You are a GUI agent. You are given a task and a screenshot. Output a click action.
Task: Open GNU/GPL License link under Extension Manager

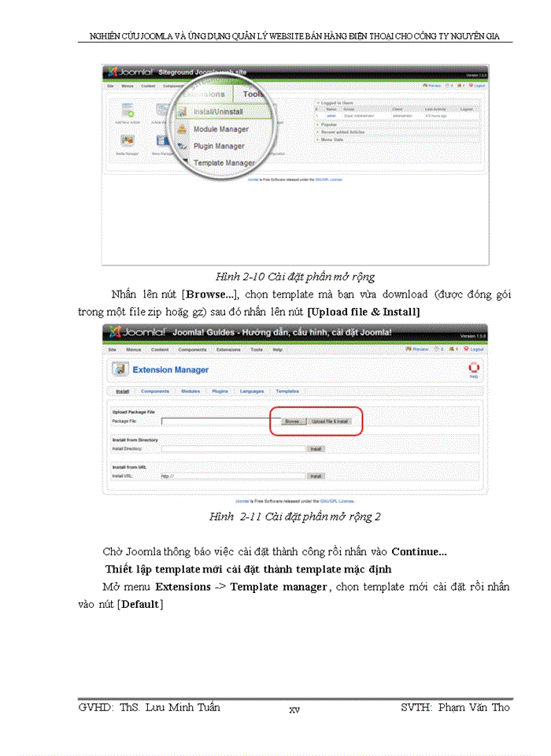tap(338, 502)
